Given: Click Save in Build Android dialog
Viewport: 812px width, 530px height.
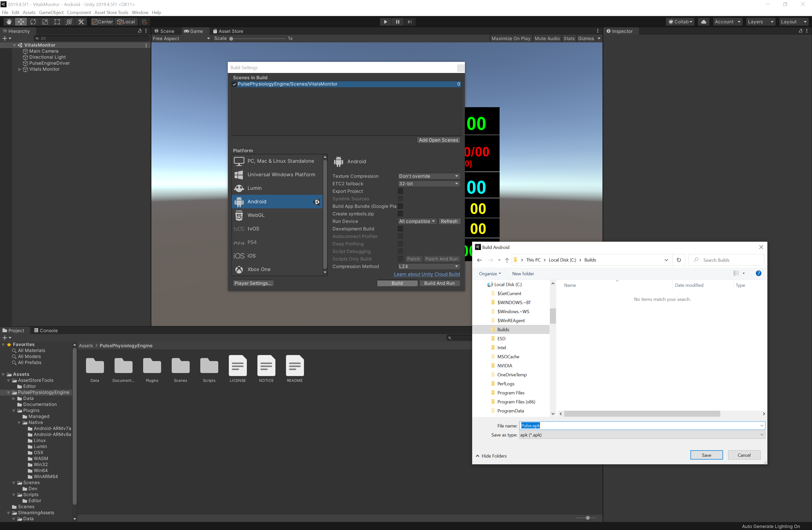Looking at the screenshot, I should [706, 455].
